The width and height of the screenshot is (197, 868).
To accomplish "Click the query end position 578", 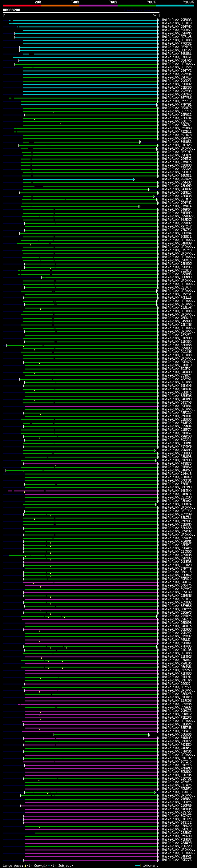I will click(x=155, y=15).
